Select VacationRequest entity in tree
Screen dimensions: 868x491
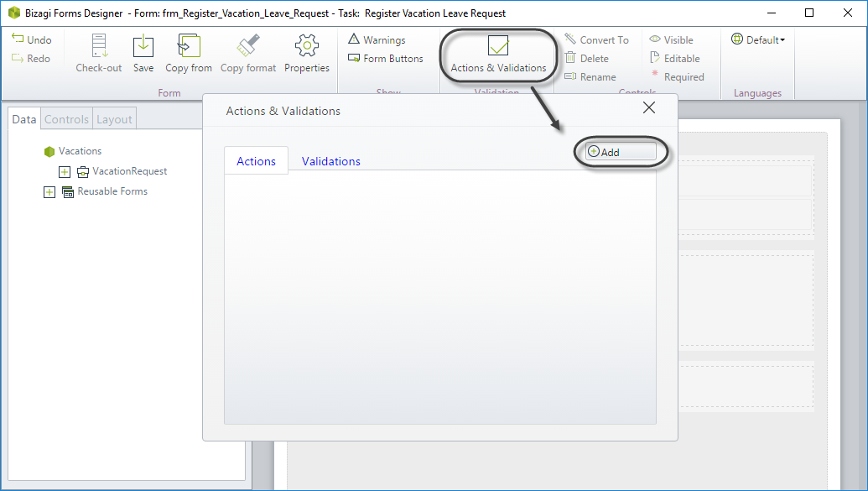(x=129, y=171)
